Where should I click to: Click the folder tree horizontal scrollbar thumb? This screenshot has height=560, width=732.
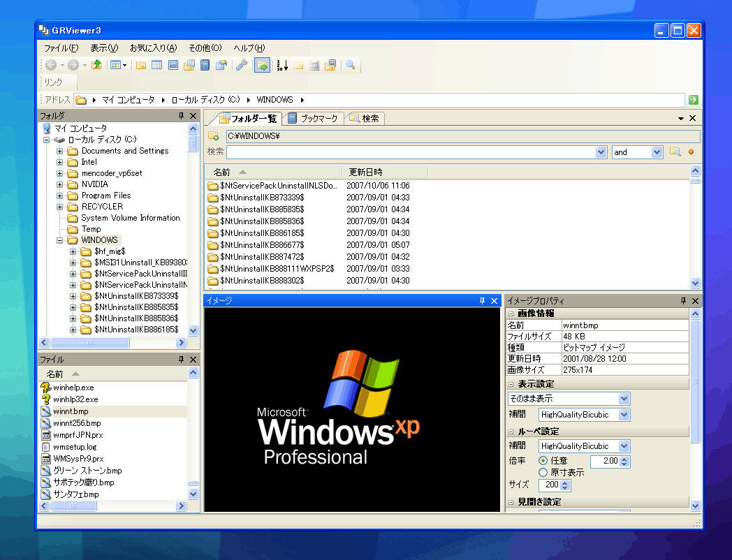click(90, 343)
